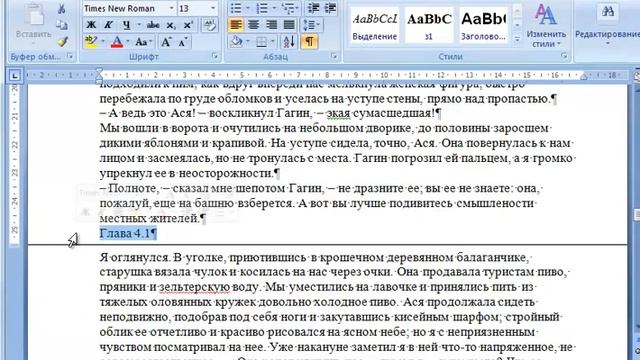Click the Bullets list icon
This screenshot has height=360, width=640.
click(x=236, y=8)
